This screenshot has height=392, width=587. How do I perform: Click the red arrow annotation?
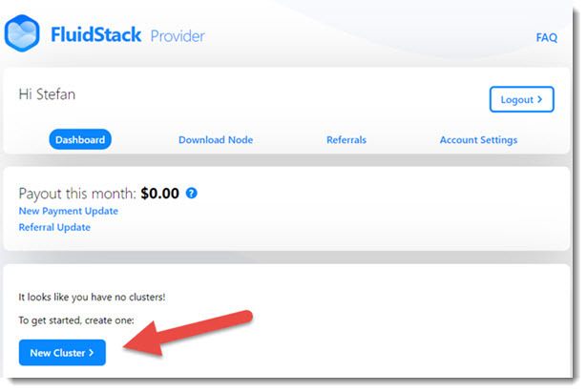[x=188, y=333]
